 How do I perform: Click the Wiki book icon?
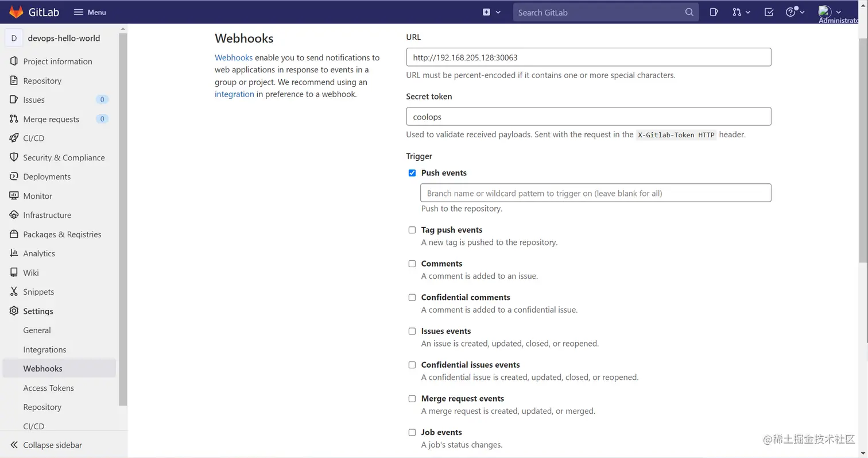coord(14,272)
